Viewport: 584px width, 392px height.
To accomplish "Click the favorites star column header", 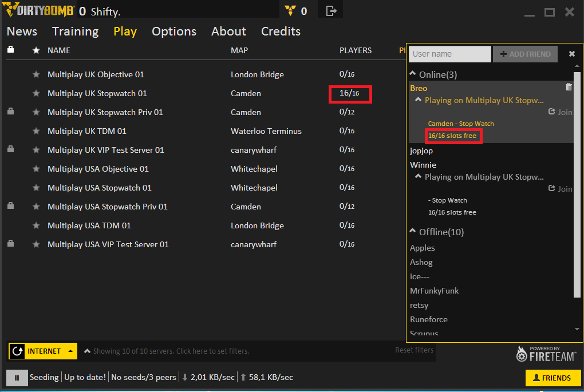I will (36, 50).
